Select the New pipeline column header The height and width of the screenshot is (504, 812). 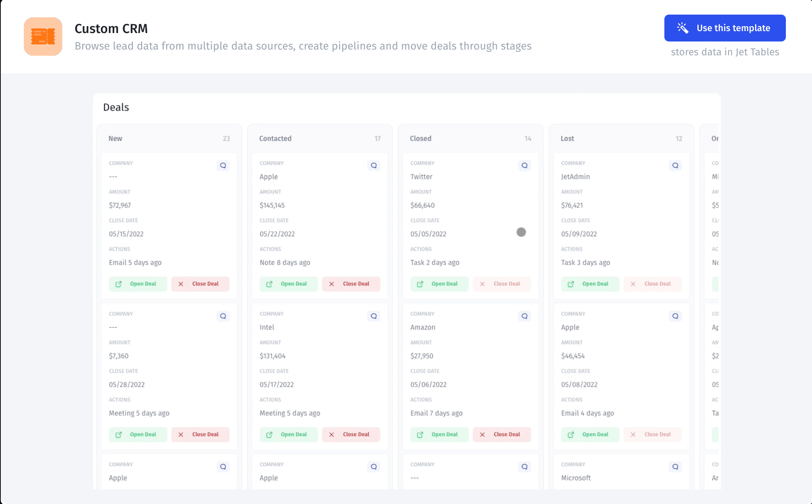click(115, 138)
